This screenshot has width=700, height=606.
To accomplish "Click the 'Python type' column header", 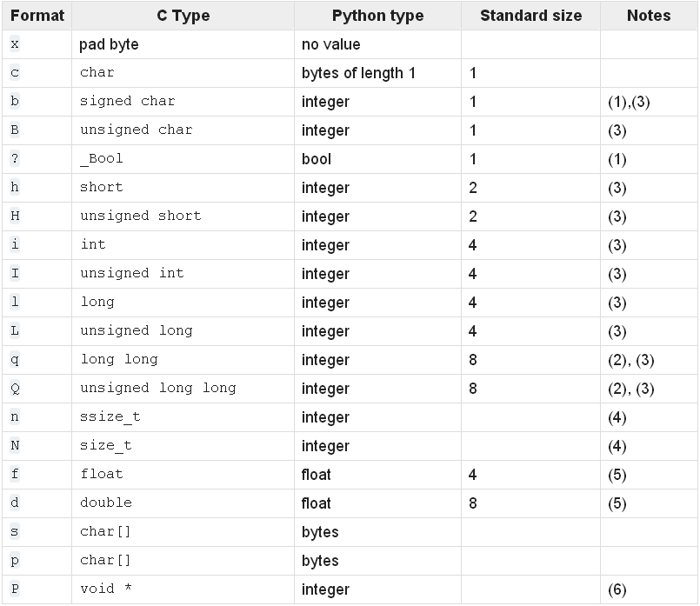I will tap(377, 16).
